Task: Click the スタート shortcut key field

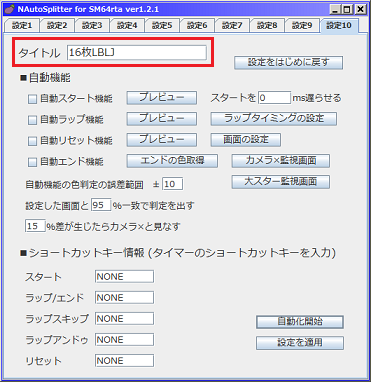Action: (x=124, y=277)
